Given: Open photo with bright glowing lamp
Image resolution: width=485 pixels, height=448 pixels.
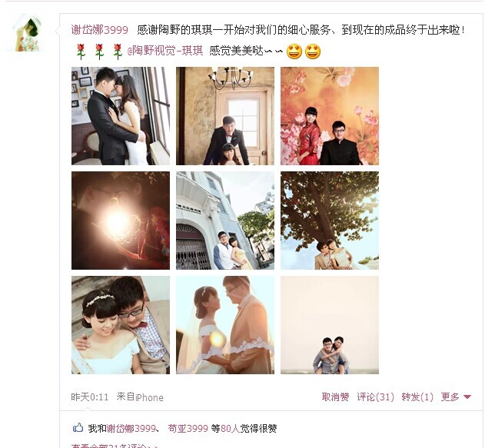Looking at the screenshot, I should point(121,221).
